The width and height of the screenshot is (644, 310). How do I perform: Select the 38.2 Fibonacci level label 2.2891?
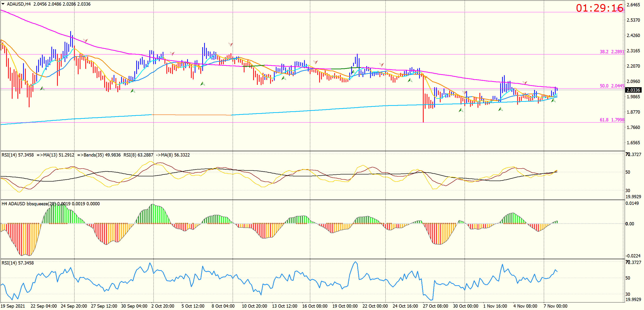pyautogui.click(x=612, y=52)
